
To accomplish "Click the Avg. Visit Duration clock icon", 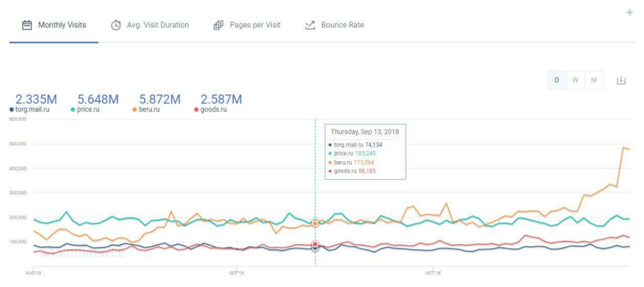I will pyautogui.click(x=116, y=25).
